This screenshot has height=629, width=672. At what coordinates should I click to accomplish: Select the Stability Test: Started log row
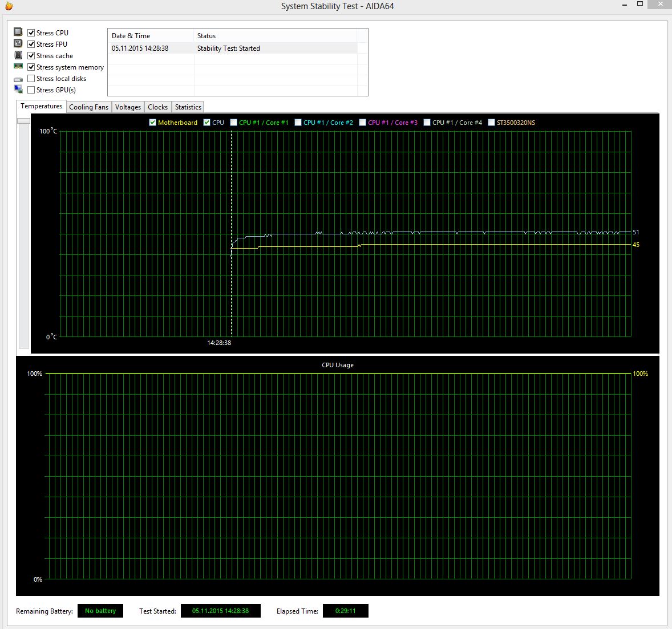coord(233,48)
